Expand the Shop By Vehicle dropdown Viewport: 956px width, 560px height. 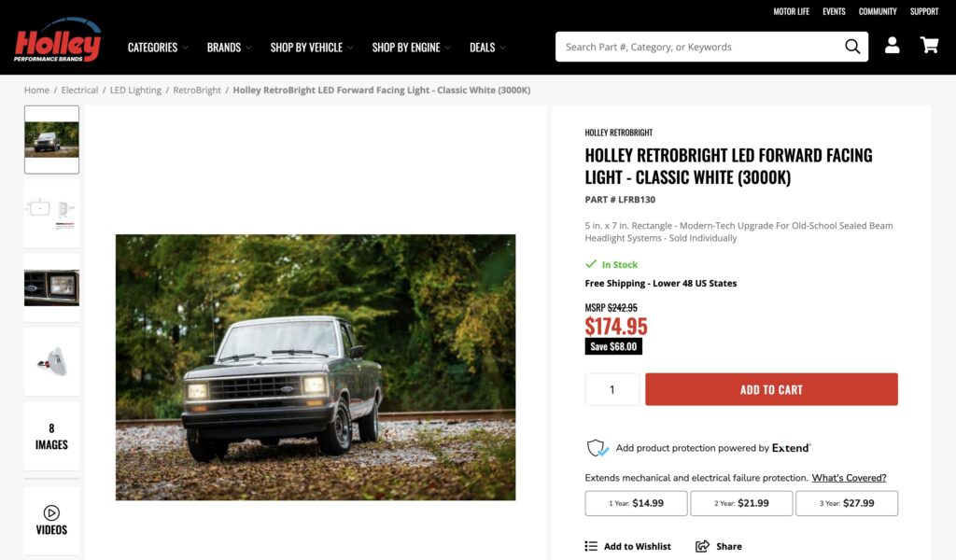pyautogui.click(x=312, y=48)
